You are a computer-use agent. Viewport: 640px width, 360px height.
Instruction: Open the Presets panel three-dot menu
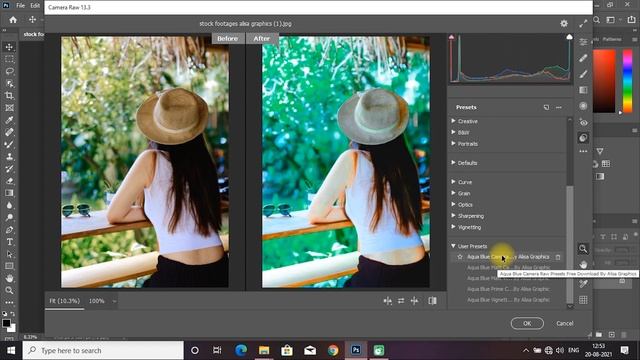pyautogui.click(x=559, y=107)
